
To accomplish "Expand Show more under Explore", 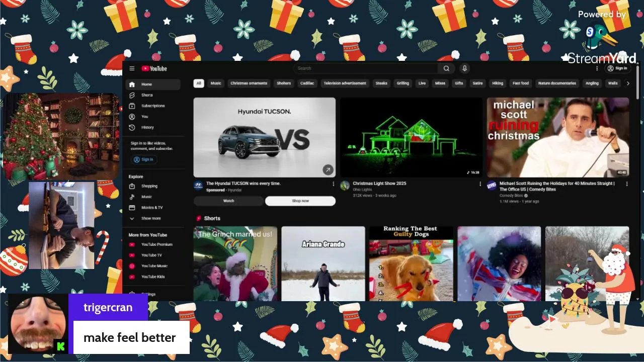I will 153,218.
